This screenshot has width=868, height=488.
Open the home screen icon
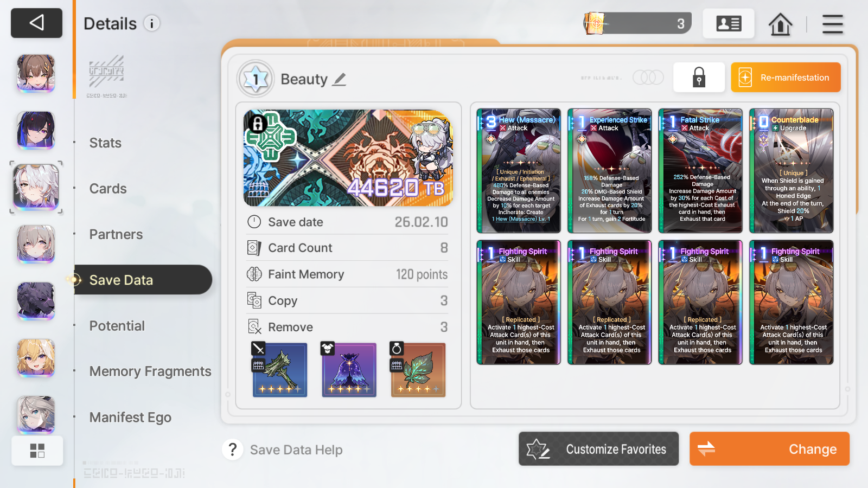pos(780,24)
